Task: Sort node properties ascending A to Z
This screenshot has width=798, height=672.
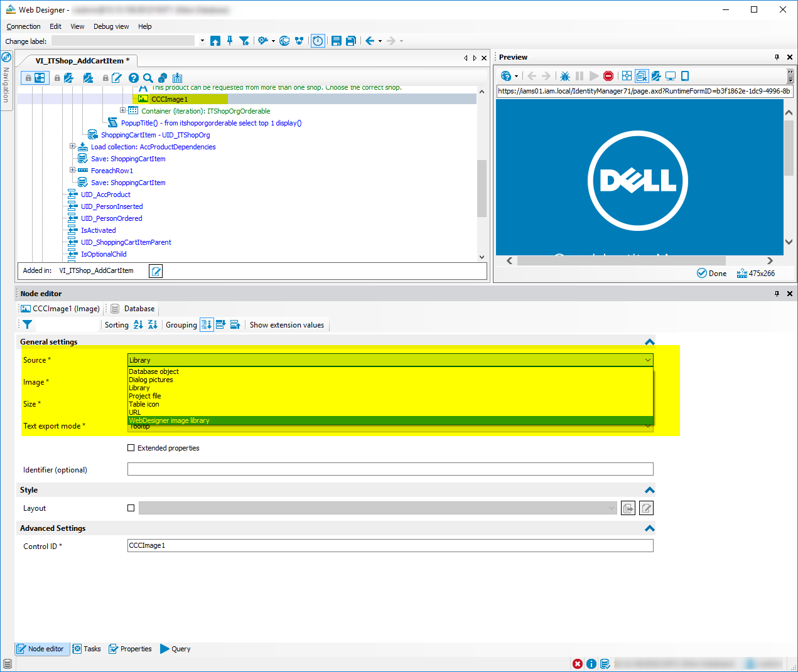Action: coord(138,324)
